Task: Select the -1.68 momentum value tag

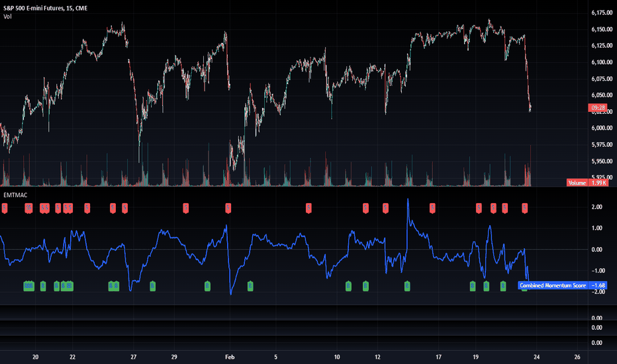Action: point(598,285)
